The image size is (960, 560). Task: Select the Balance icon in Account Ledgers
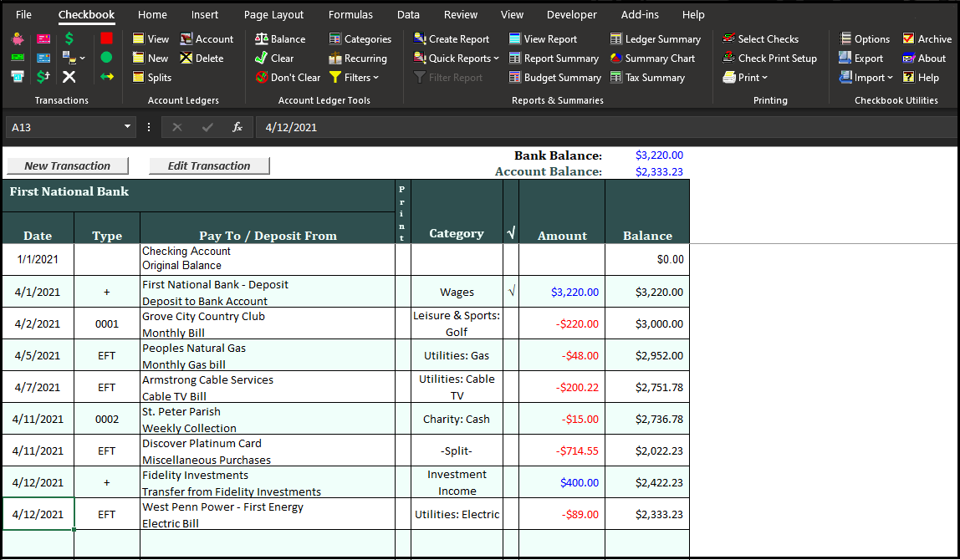(x=281, y=38)
